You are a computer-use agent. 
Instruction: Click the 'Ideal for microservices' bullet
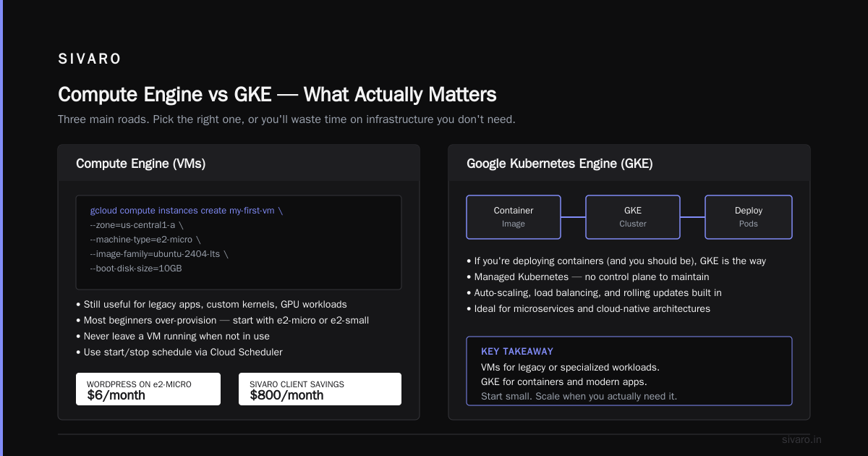point(588,309)
